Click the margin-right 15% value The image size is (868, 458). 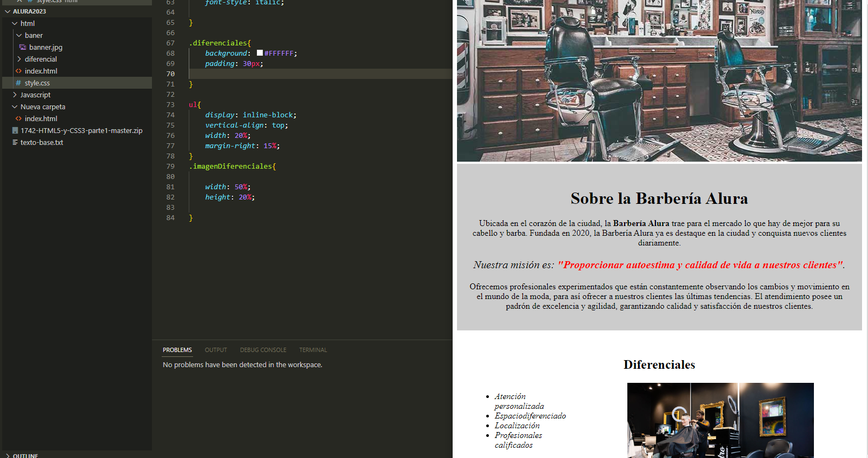(270, 145)
